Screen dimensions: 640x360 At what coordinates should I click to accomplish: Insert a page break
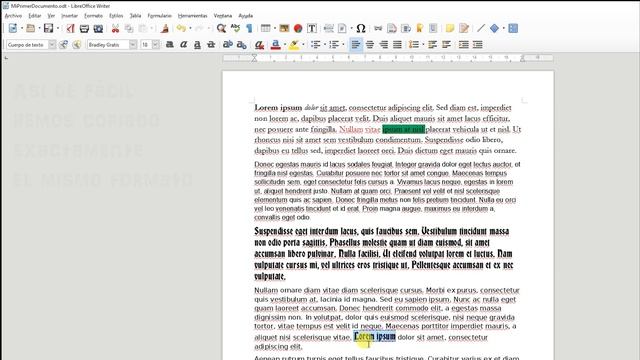[329, 28]
